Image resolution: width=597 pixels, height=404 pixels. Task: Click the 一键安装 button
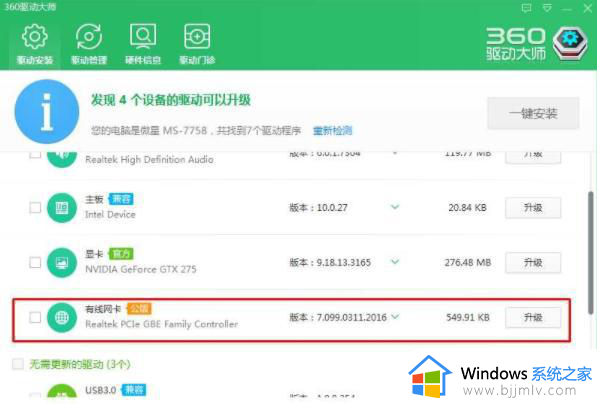[x=533, y=113]
